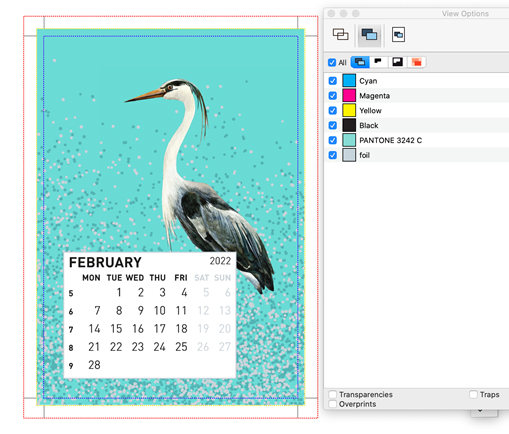Click the boxed object inspector icon
The image size is (509, 434).
(x=398, y=34)
